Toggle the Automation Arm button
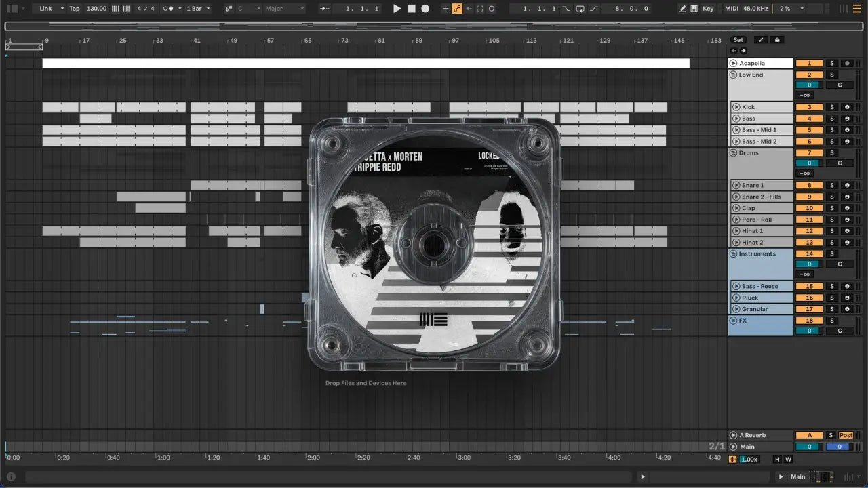The height and width of the screenshot is (488, 868). (x=457, y=9)
